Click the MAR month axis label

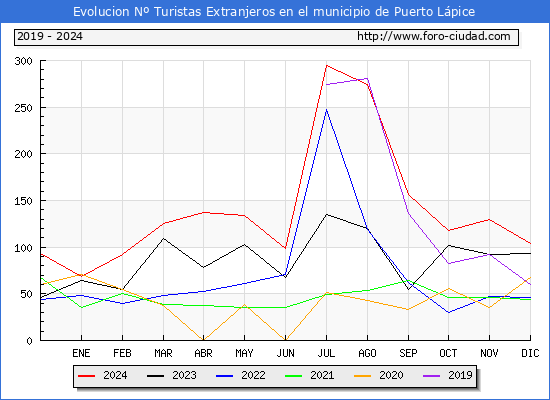(x=163, y=353)
